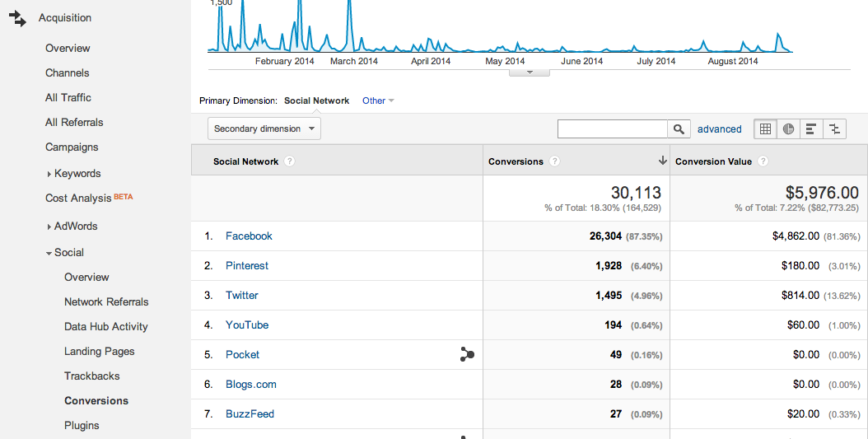The image size is (868, 439).
Task: Switch to the pie chart percentage view
Action: [x=788, y=129]
